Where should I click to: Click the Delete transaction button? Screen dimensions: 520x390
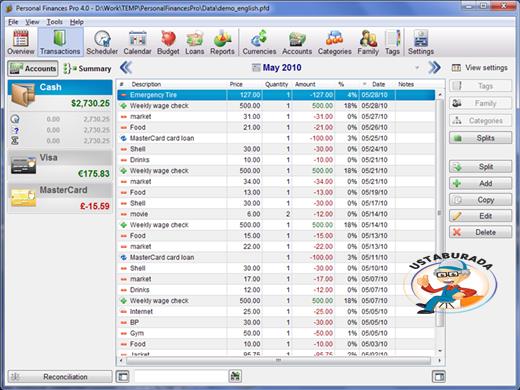pyautogui.click(x=480, y=232)
